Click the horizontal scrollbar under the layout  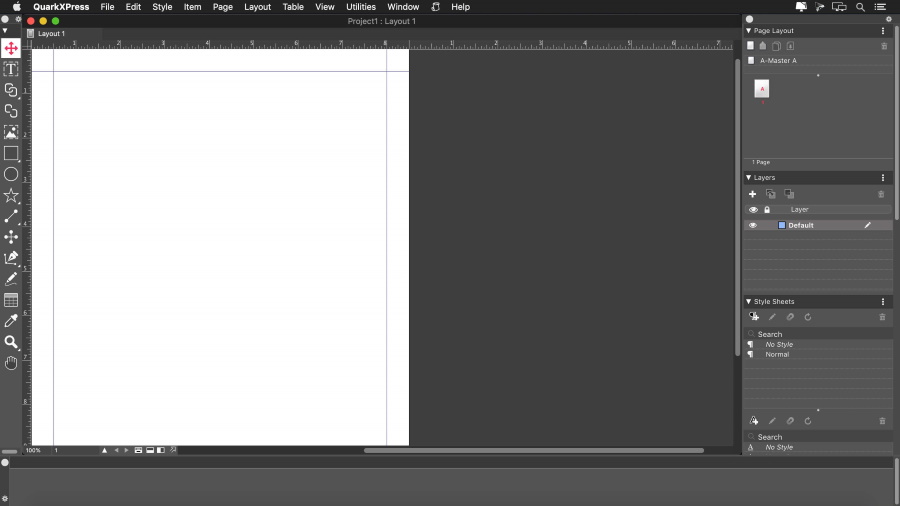(534, 450)
